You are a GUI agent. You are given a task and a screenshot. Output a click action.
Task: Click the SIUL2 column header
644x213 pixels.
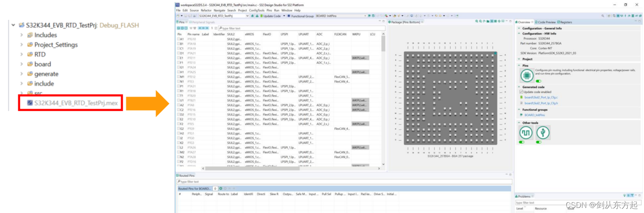(x=231, y=34)
